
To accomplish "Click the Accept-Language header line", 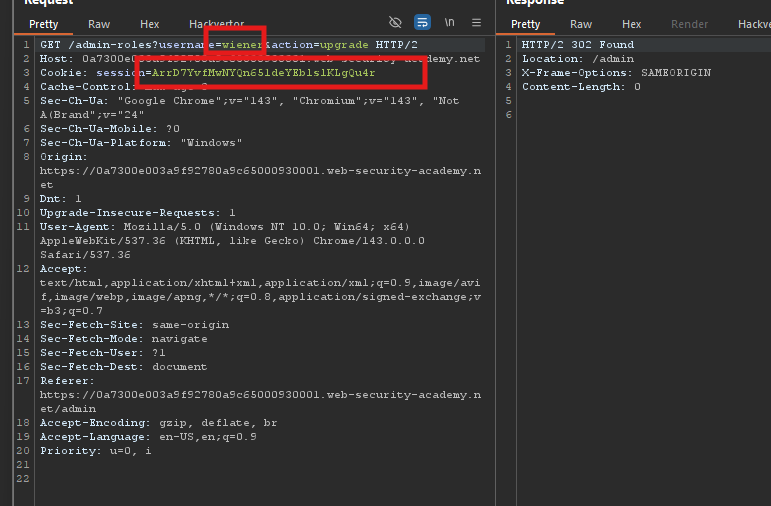I will pyautogui.click(x=148, y=437).
